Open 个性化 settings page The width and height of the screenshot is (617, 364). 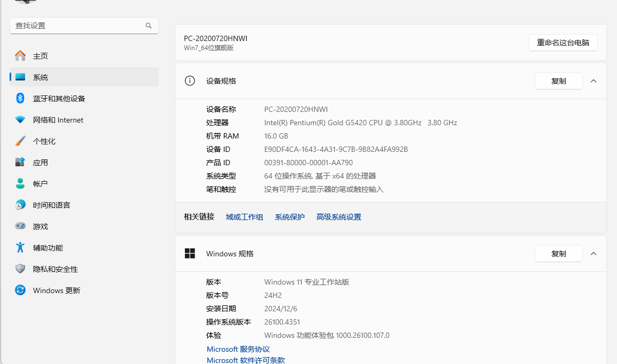coord(84,141)
